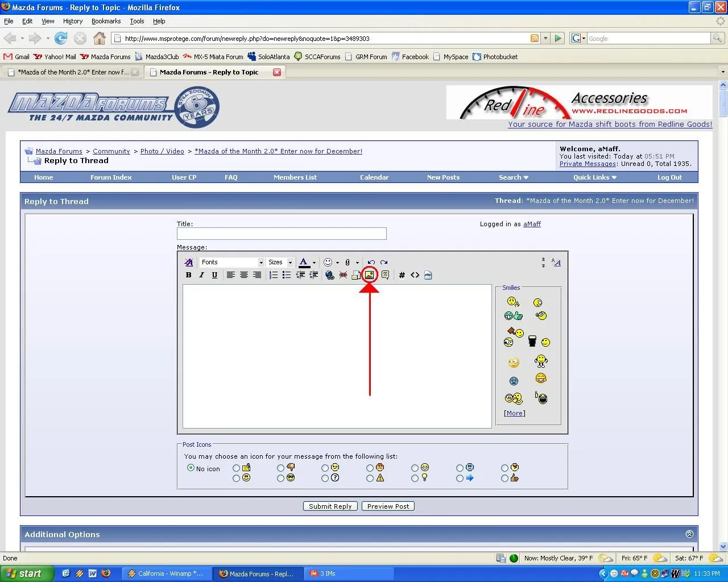Insert PHP code formatting
This screenshot has height=582, width=728.
pos(428,275)
